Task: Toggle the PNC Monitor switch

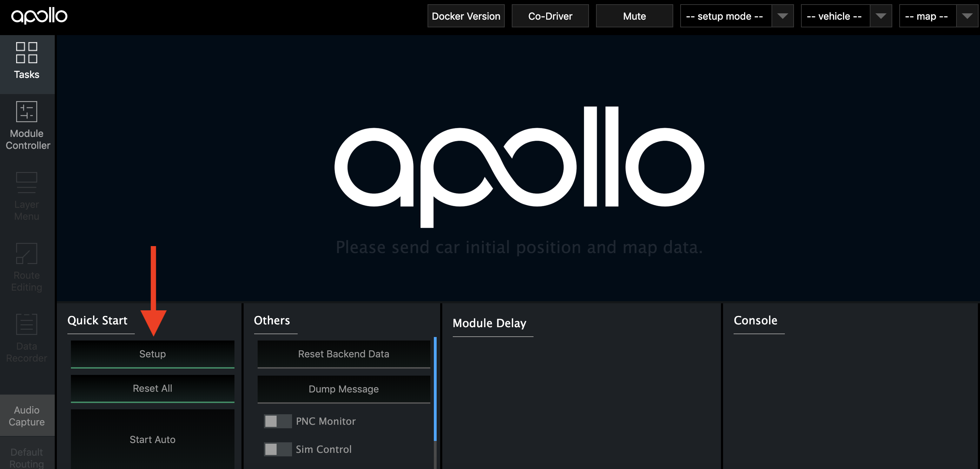Action: pos(277,421)
